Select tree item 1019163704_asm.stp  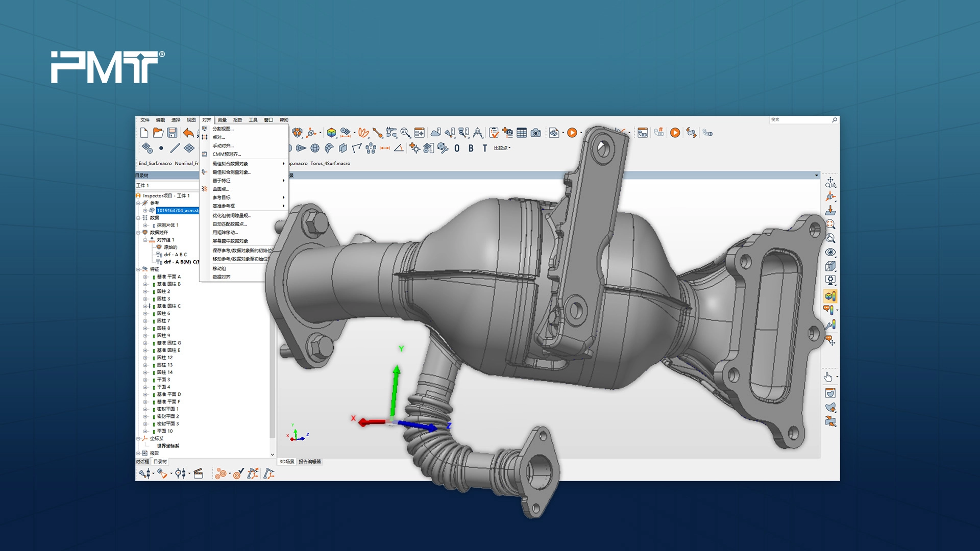tap(178, 211)
